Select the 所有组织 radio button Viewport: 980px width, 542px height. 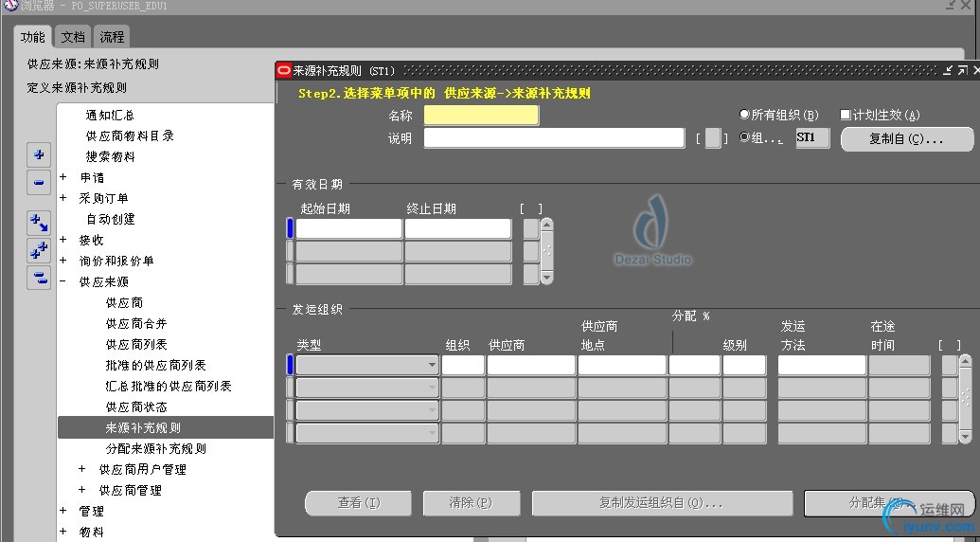click(744, 115)
